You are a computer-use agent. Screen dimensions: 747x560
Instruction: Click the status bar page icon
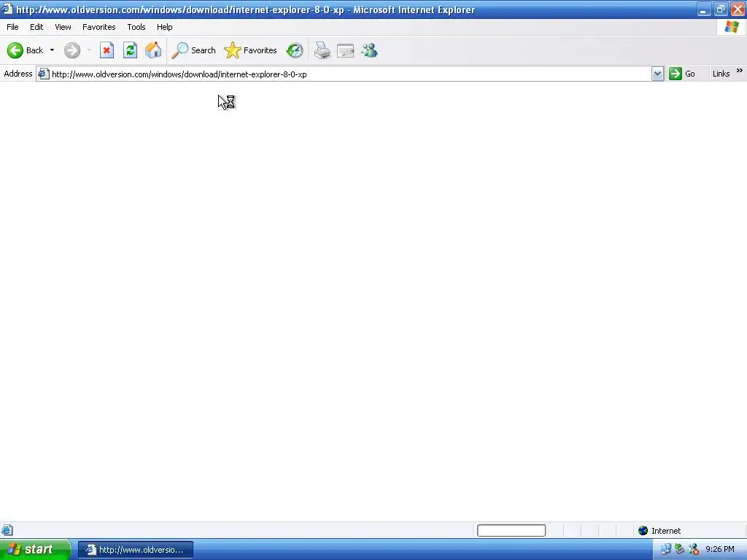tap(7, 531)
